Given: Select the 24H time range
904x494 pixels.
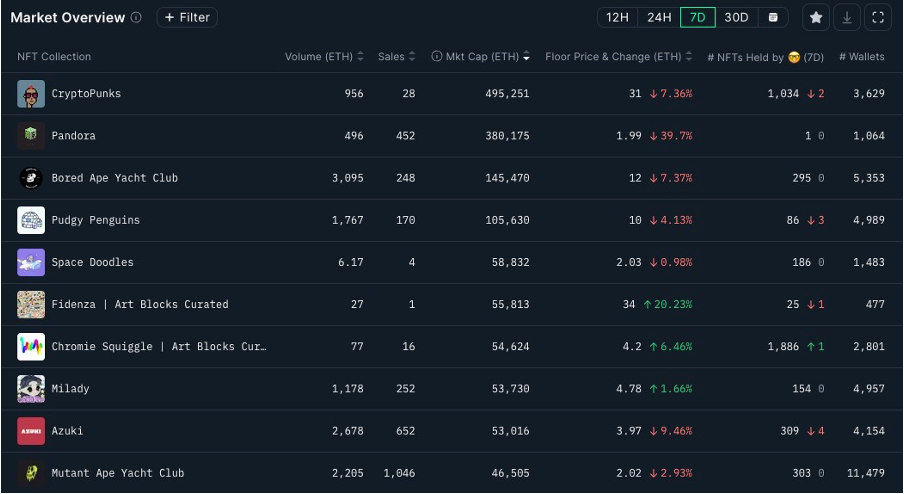Looking at the screenshot, I should 659,17.
